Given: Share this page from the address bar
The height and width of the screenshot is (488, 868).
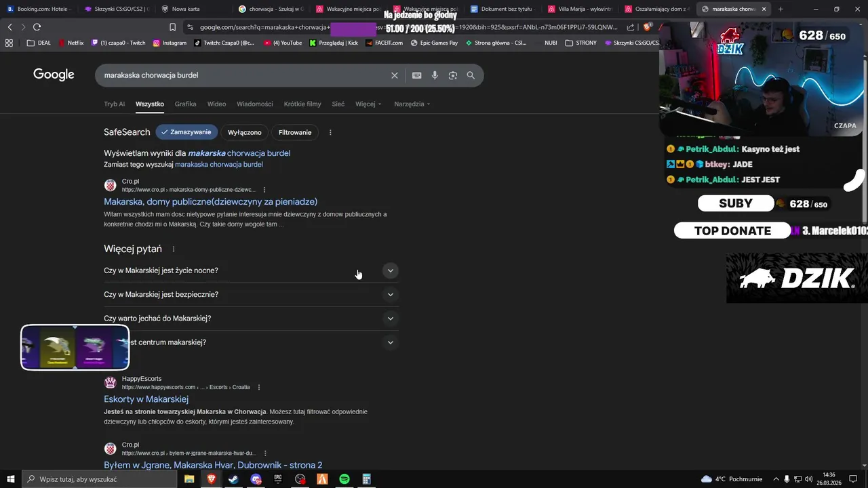Looking at the screenshot, I should (631, 27).
